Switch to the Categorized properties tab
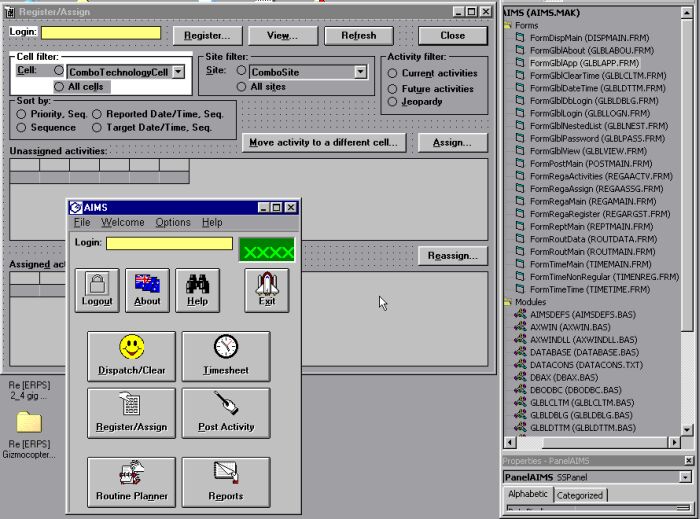 pyautogui.click(x=579, y=495)
